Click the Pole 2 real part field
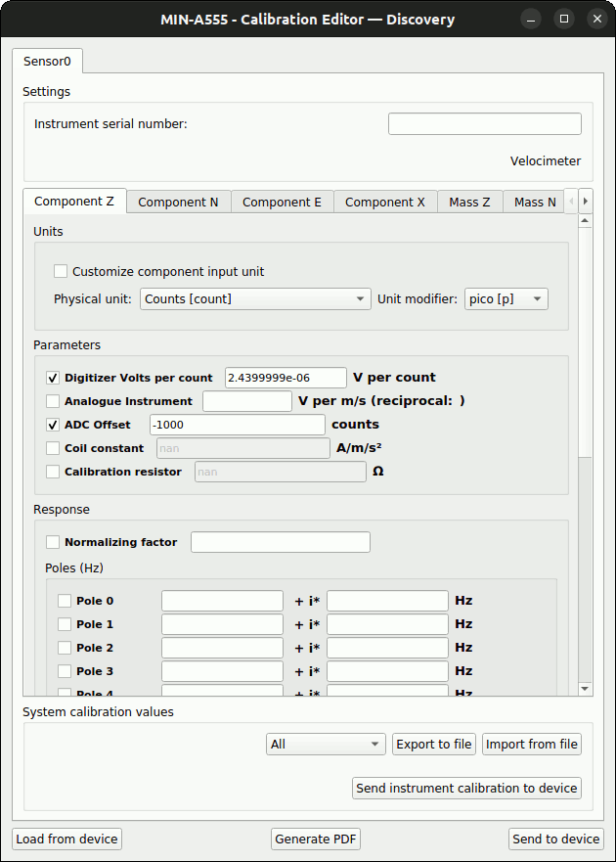The width and height of the screenshot is (616, 862). point(223,648)
